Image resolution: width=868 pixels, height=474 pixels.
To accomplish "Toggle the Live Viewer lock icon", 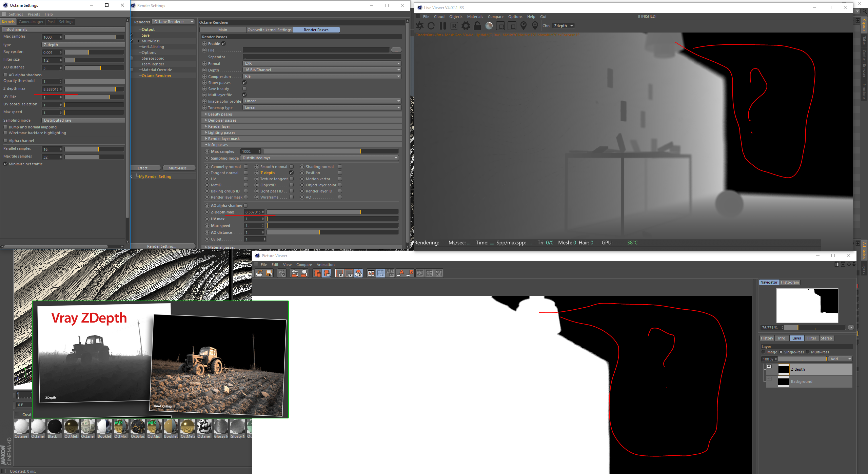I will (x=477, y=26).
